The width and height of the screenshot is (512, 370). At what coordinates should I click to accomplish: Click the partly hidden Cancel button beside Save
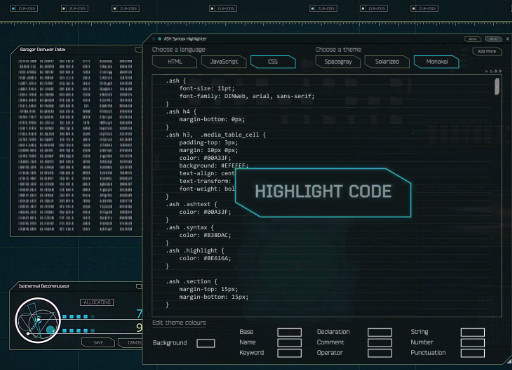[x=131, y=343]
